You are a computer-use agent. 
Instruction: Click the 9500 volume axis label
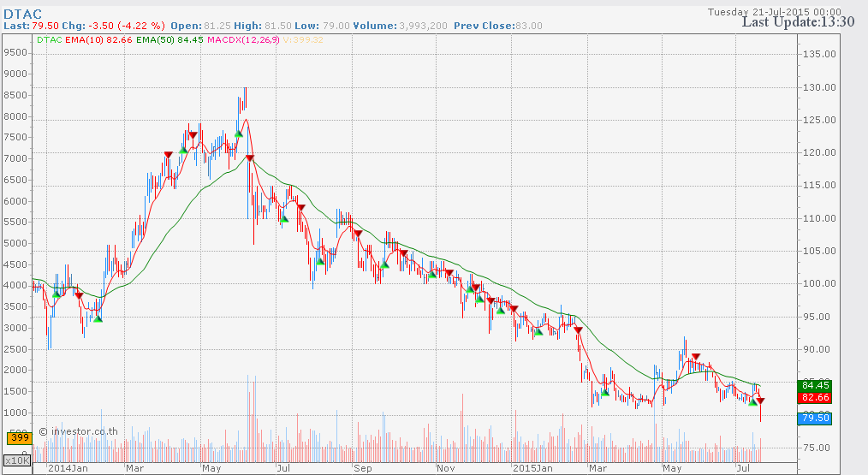[15, 52]
